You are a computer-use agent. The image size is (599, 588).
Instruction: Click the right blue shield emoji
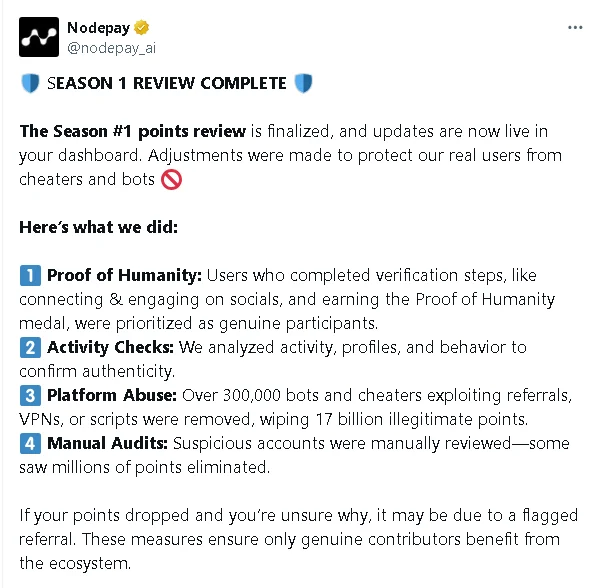point(304,83)
